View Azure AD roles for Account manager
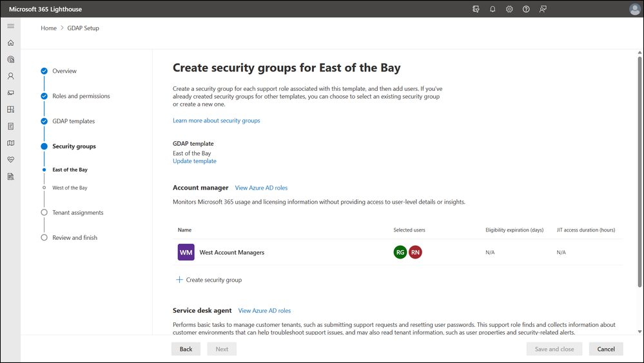This screenshot has width=644, height=363. tap(261, 188)
